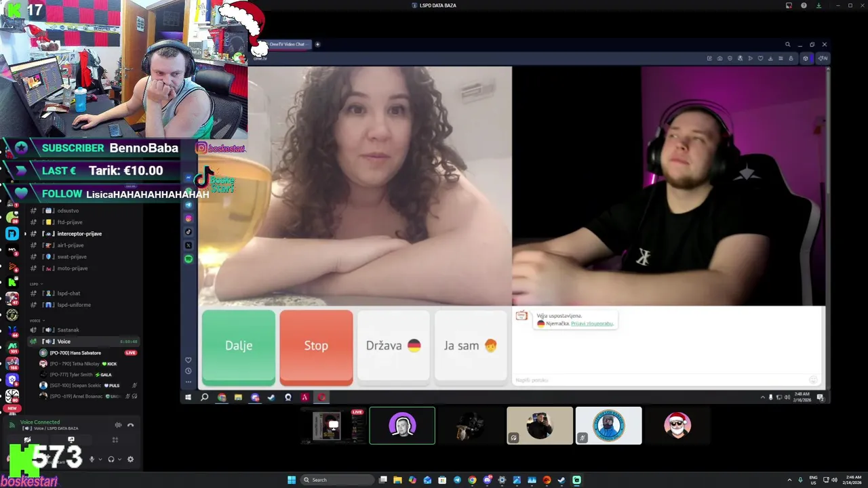The width and height of the screenshot is (868, 488).
Task: Open the ENG US language indicator
Action: point(813,480)
